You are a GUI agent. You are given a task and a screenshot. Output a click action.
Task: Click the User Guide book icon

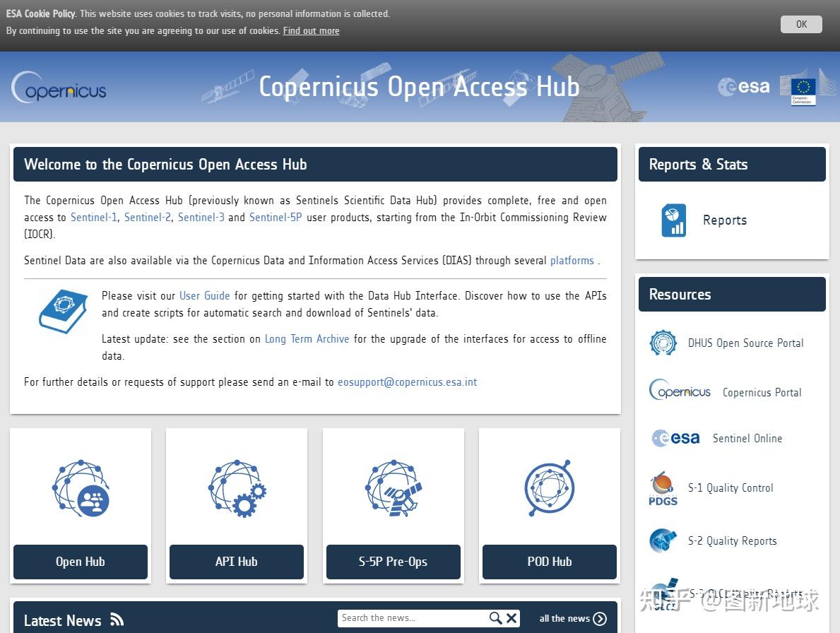pos(63,311)
